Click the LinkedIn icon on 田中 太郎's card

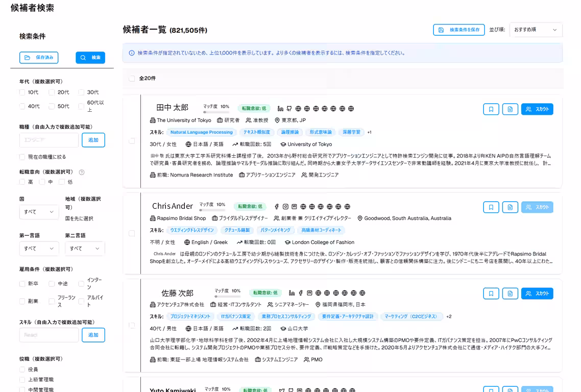279,108
